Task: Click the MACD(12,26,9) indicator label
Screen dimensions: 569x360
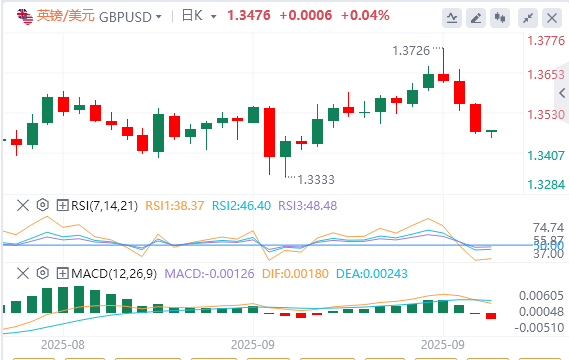Action: [114, 274]
